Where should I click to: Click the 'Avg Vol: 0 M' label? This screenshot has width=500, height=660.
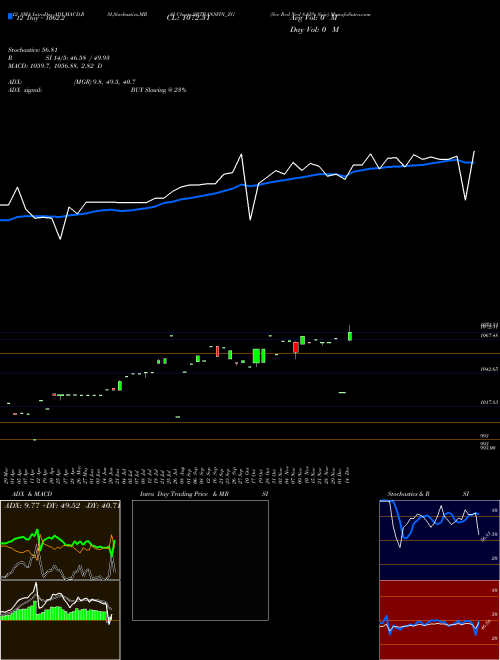click(x=314, y=18)
